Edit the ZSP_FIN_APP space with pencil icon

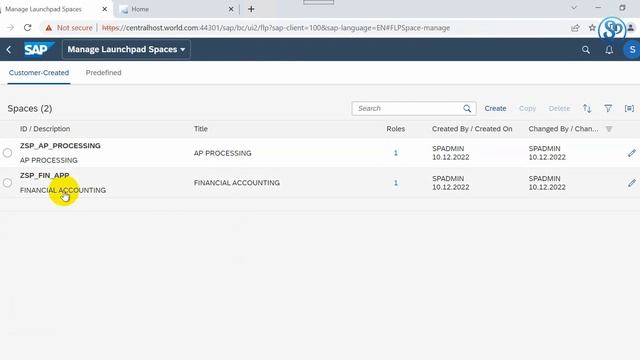(631, 183)
